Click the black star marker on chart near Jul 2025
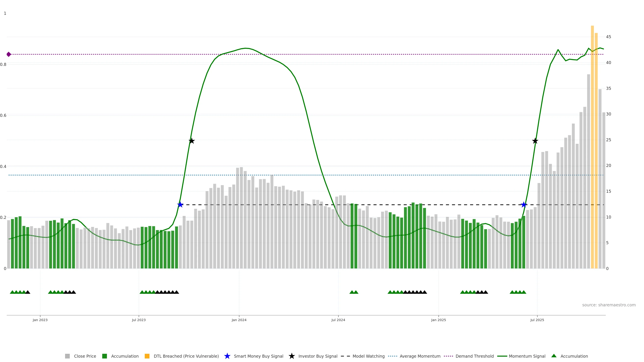This screenshot has height=362, width=644. tap(535, 141)
